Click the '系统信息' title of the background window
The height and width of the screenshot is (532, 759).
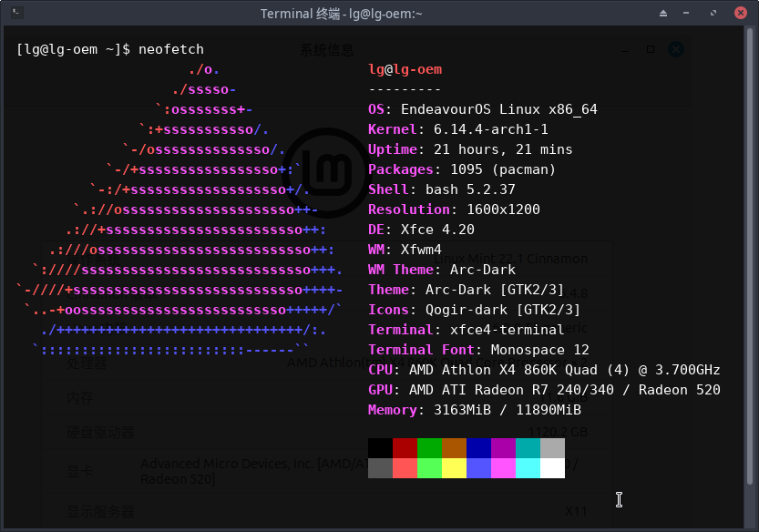pos(327,49)
